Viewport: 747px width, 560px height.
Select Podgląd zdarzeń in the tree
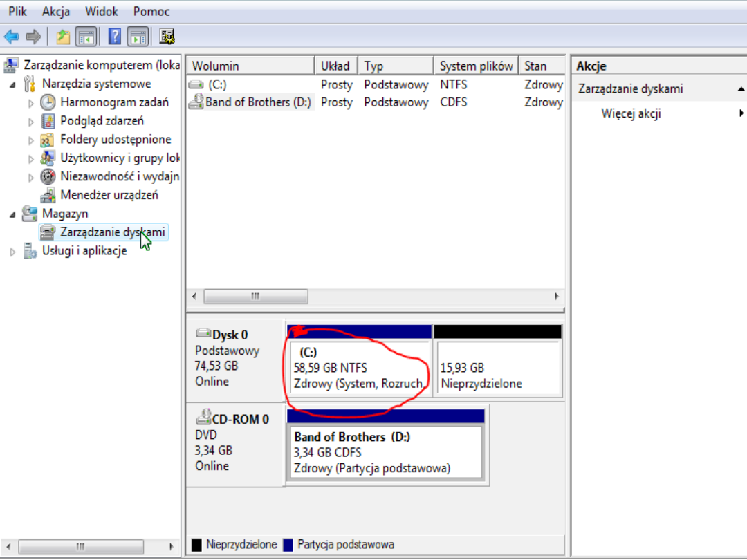point(102,121)
